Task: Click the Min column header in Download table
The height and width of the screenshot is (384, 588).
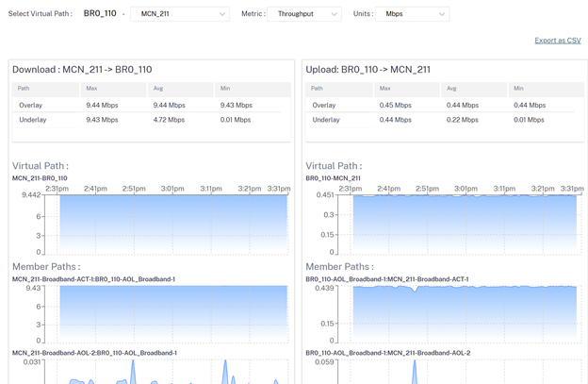Action: (x=253, y=89)
